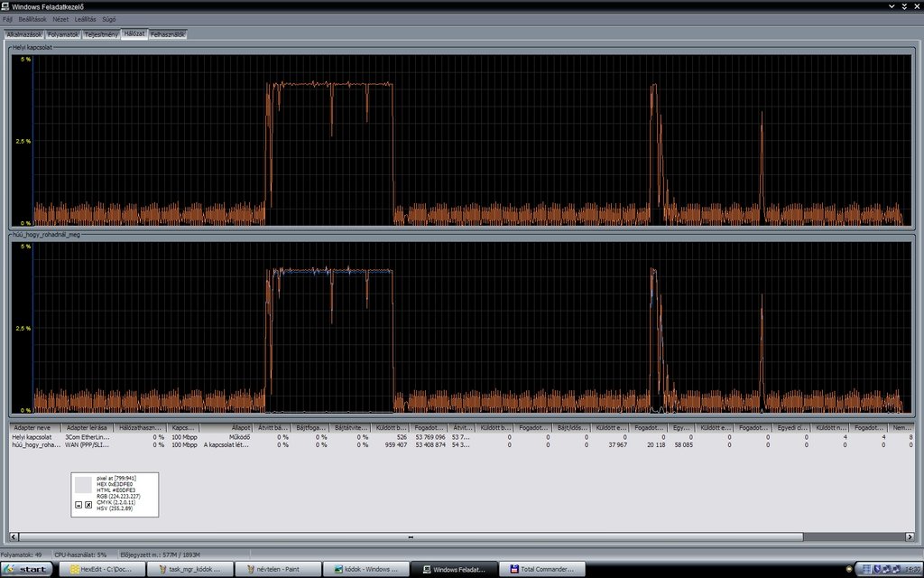Click the Bájt/idős... column header
The height and width of the screenshot is (578, 924).
pos(571,427)
